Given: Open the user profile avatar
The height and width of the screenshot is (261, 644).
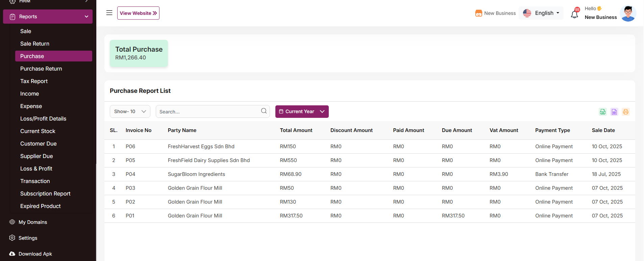Looking at the screenshot, I should 628,14.
